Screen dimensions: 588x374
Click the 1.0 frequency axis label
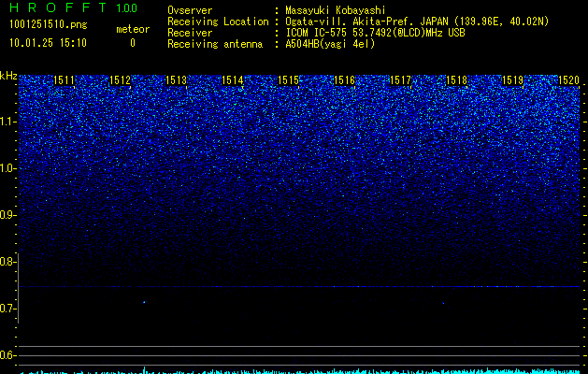click(7, 168)
